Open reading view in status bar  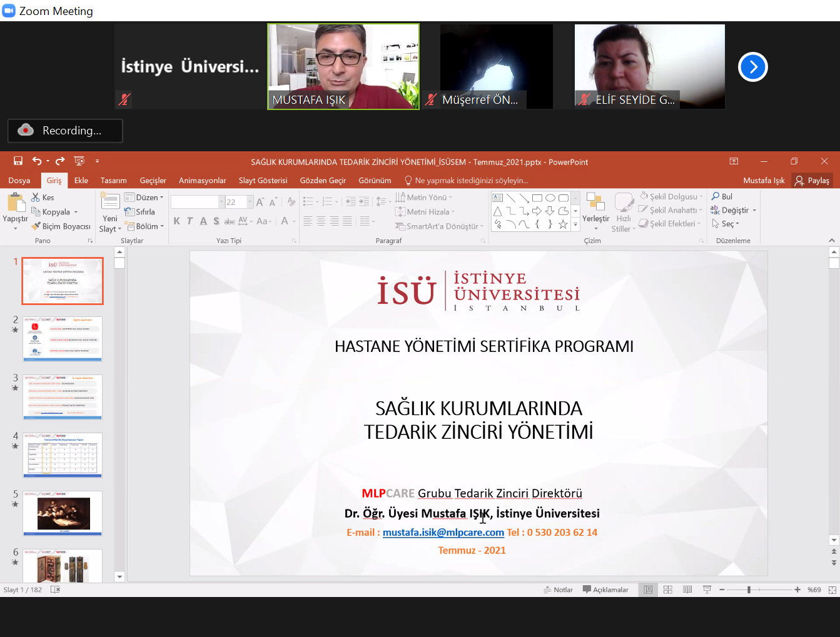point(687,589)
